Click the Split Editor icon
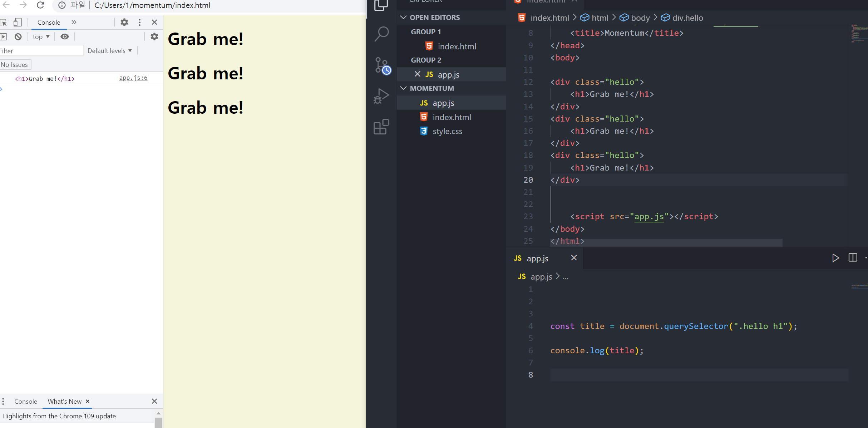Screen dimensions: 868x428 tap(853, 258)
